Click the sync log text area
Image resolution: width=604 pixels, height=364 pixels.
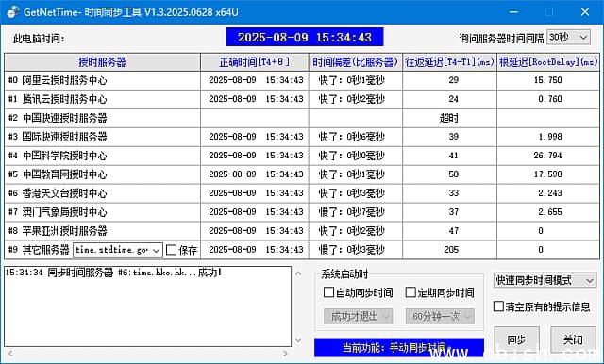click(148, 306)
